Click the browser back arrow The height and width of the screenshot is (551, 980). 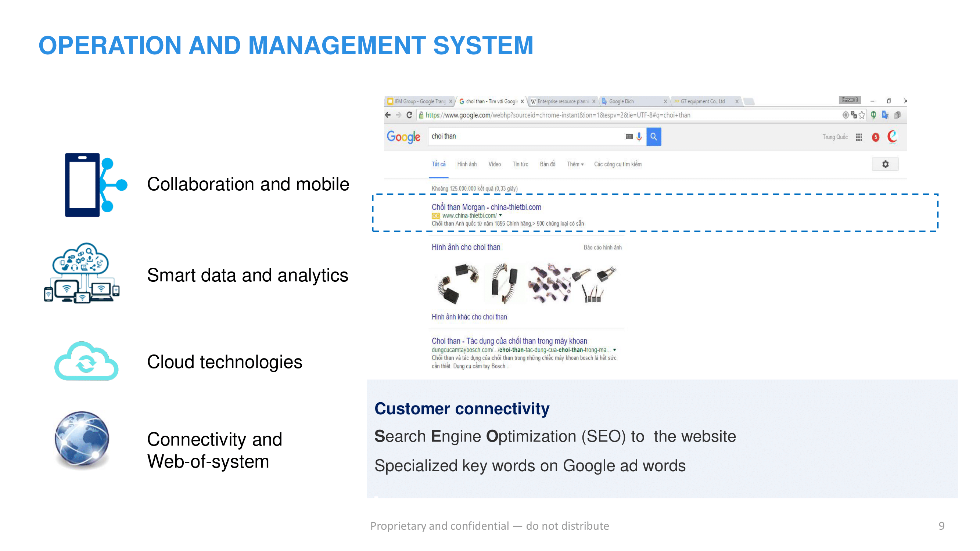tap(388, 115)
